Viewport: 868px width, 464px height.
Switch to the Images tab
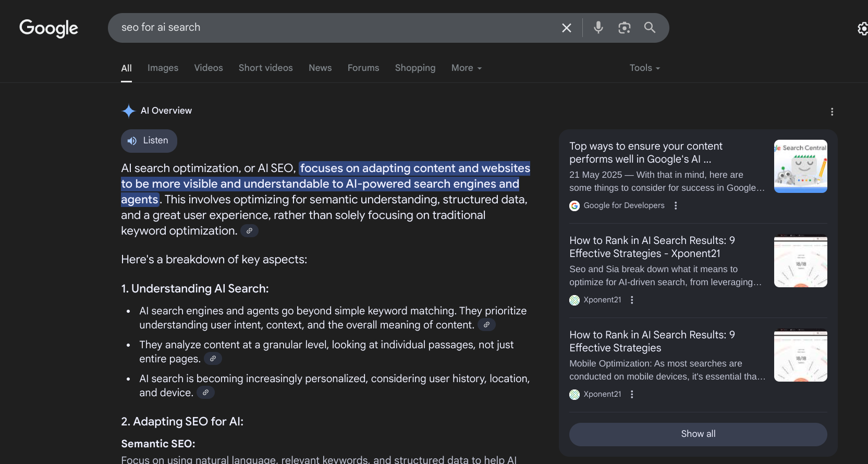point(163,68)
